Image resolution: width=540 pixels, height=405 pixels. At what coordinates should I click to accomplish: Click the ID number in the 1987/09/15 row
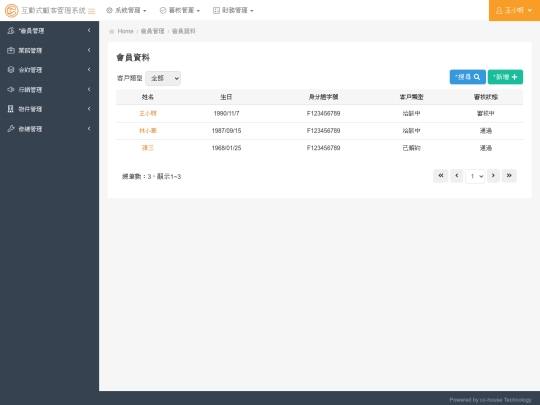click(x=323, y=131)
